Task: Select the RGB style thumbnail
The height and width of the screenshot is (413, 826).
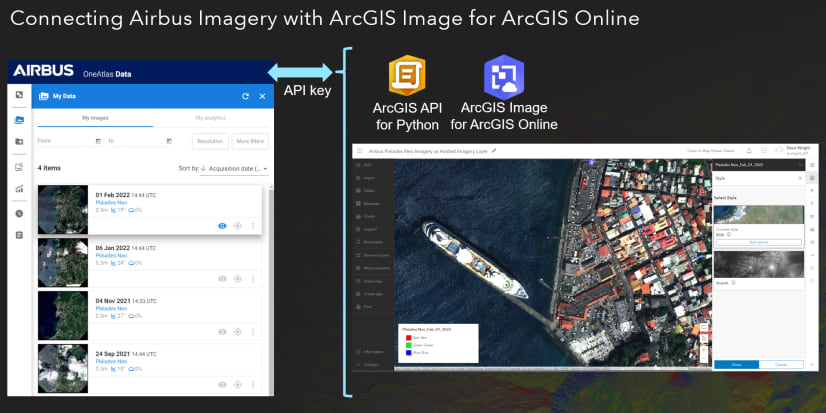Action: (759, 215)
